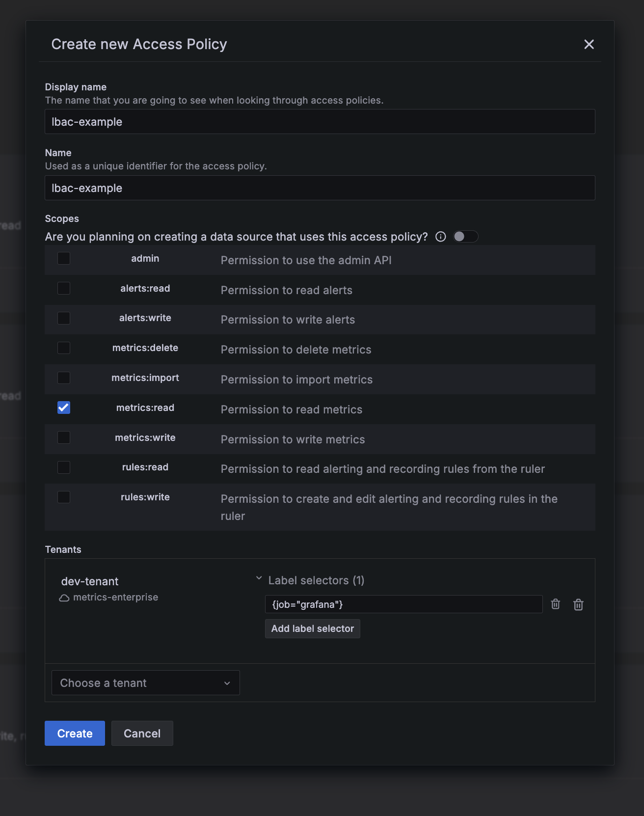Screen dimensions: 644x816
Task: Click the info icon beside data source question
Action: coord(441,237)
